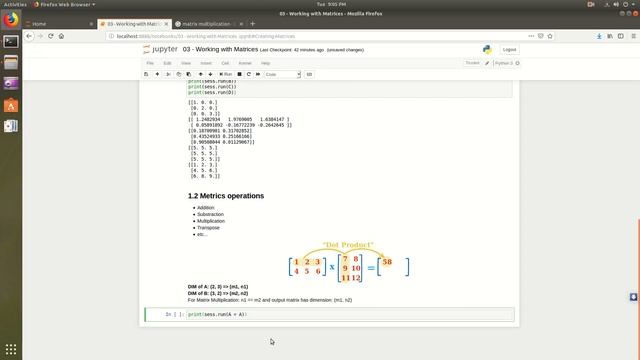This screenshot has height=360, width=640.
Task: Click the Logout button
Action: (509, 49)
